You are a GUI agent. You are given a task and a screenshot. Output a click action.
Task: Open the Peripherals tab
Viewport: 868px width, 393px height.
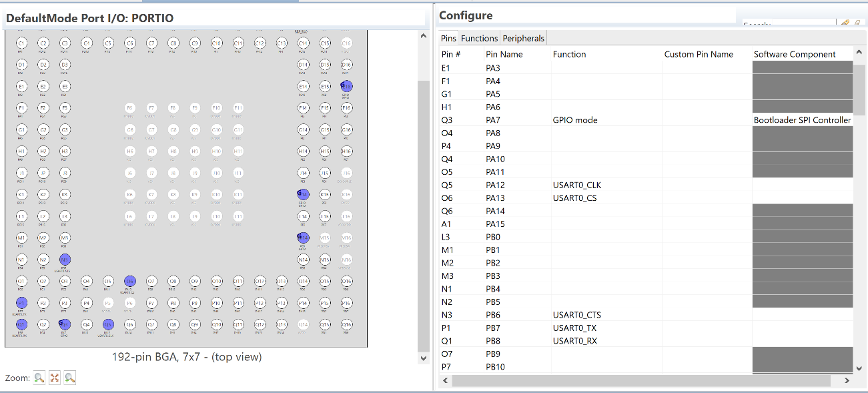click(524, 38)
